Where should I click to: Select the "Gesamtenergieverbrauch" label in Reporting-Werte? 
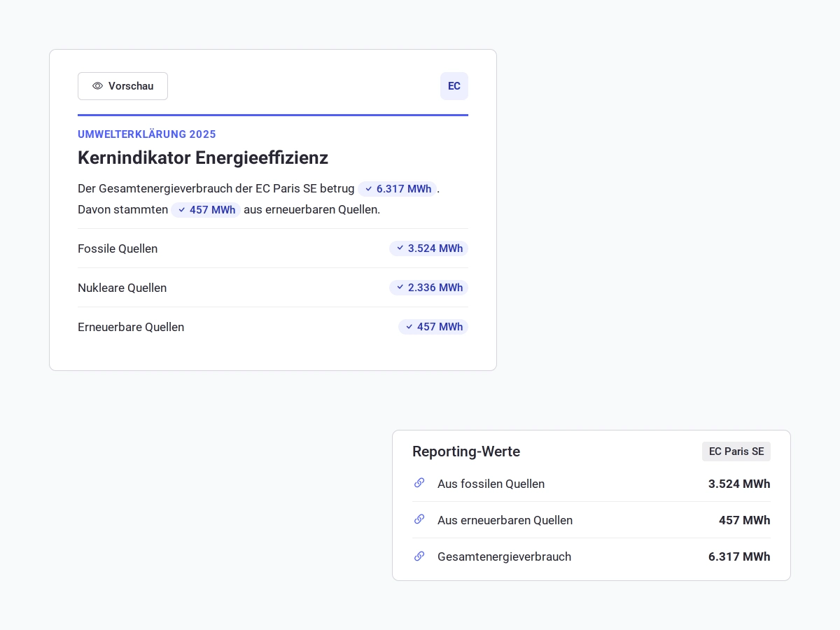(504, 556)
